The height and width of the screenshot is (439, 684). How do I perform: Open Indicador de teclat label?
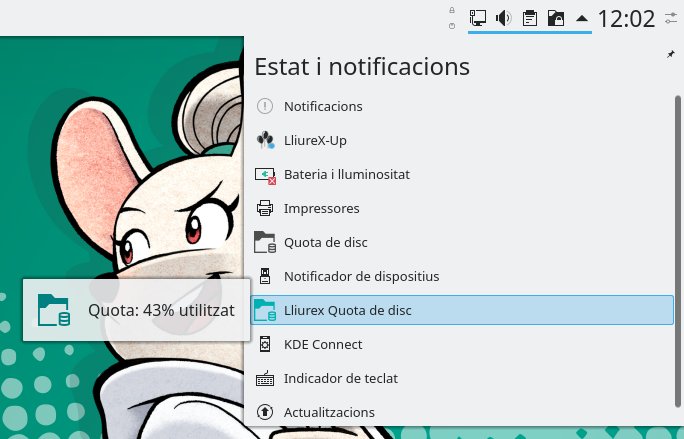341,379
